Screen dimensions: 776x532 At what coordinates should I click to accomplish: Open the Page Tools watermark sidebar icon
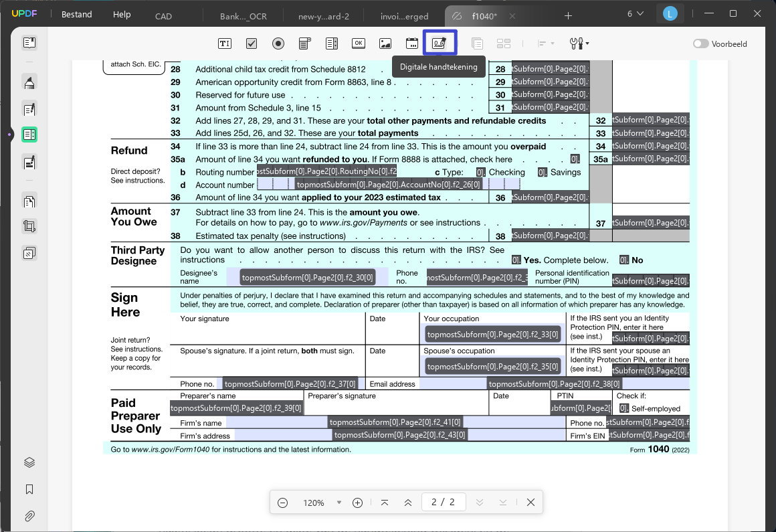[29, 254]
